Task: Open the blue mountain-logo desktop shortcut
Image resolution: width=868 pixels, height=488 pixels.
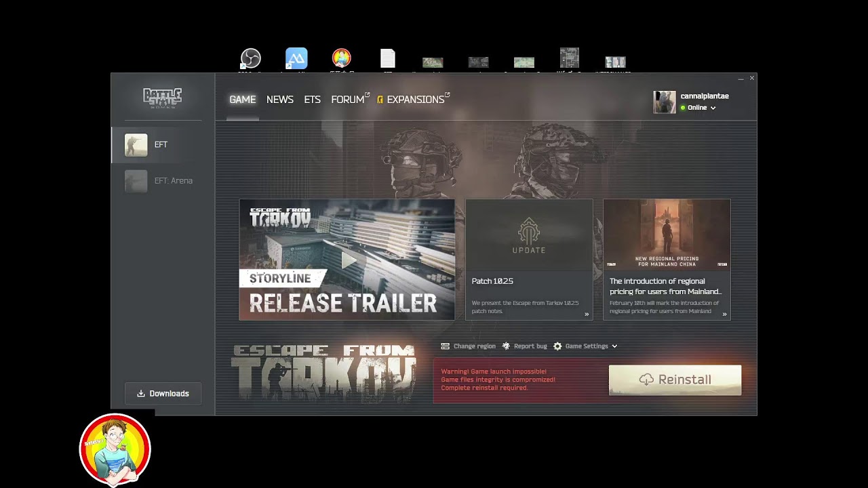Action: point(296,58)
